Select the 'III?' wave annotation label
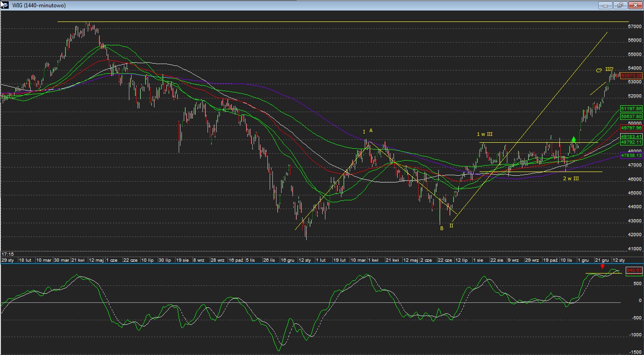Image resolution: width=644 pixels, height=355 pixels. pyautogui.click(x=609, y=69)
